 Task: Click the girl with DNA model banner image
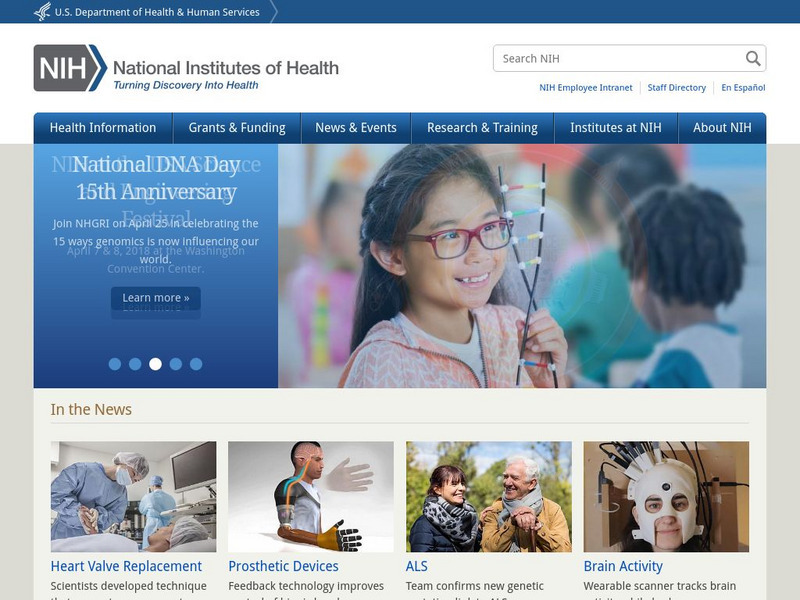522,266
